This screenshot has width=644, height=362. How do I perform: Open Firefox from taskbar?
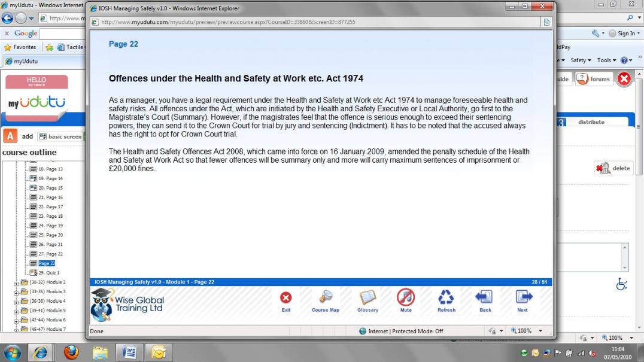click(x=71, y=352)
